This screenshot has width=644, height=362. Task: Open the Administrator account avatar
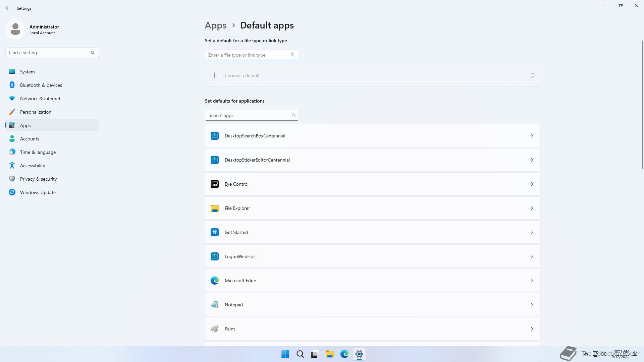(x=15, y=29)
